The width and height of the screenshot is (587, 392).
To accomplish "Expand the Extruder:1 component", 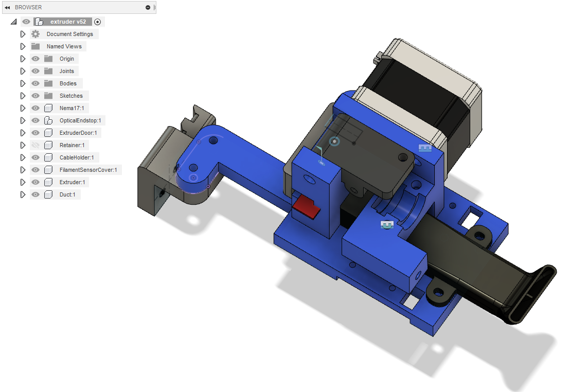I will pos(23,182).
